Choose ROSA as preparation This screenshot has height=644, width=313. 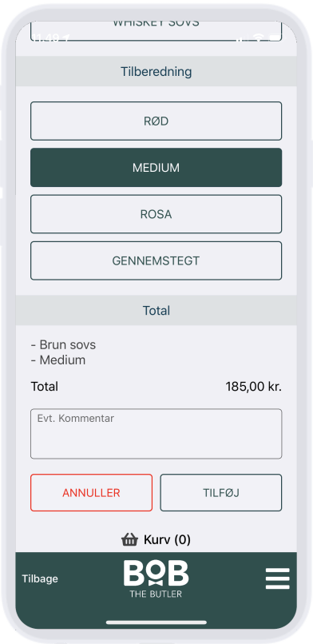point(156,214)
